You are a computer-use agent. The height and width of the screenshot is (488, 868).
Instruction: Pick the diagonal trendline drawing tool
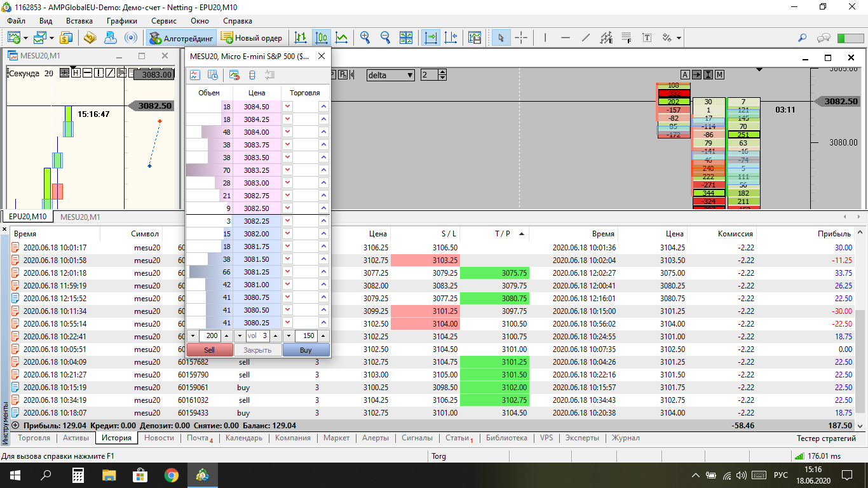point(586,37)
